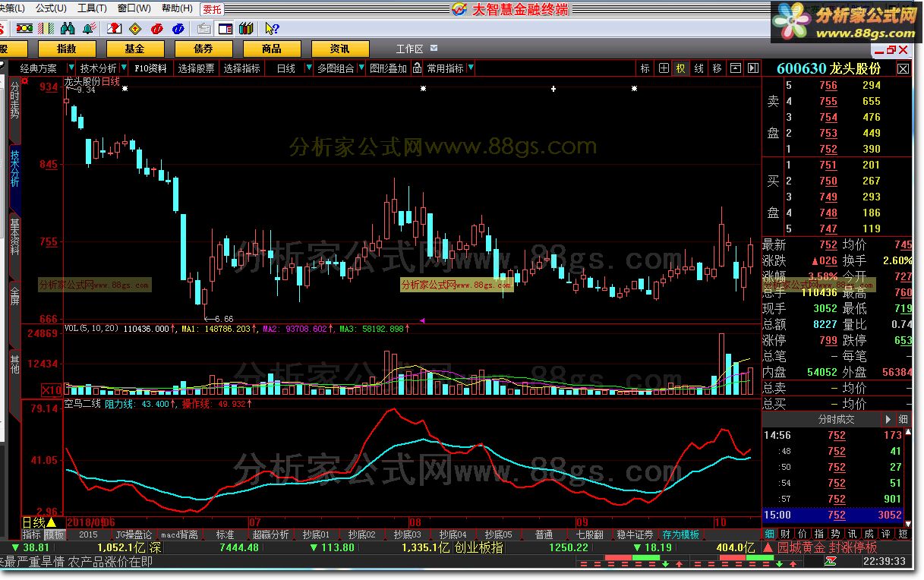Select the macd背离 template tab

(x=179, y=534)
